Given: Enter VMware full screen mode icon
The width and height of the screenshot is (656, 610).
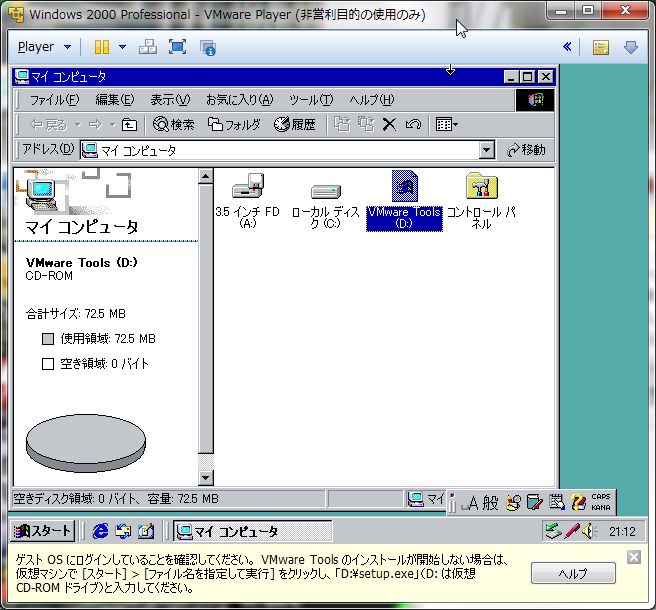Looking at the screenshot, I should tap(177, 47).
